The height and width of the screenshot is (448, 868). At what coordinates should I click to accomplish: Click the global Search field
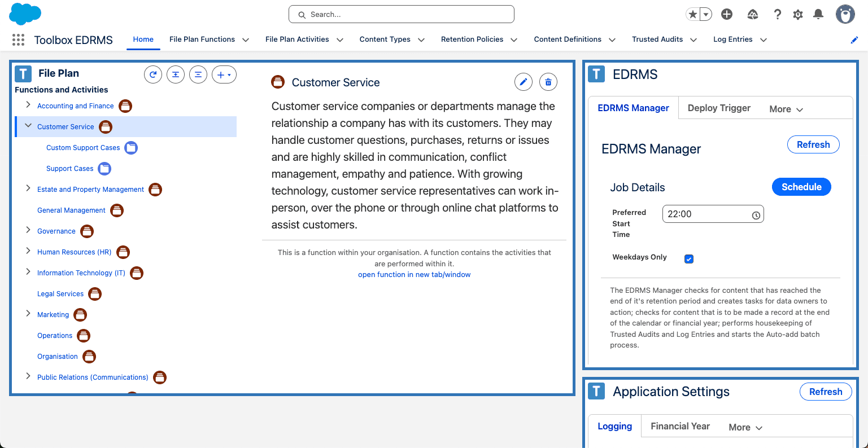[x=402, y=14]
